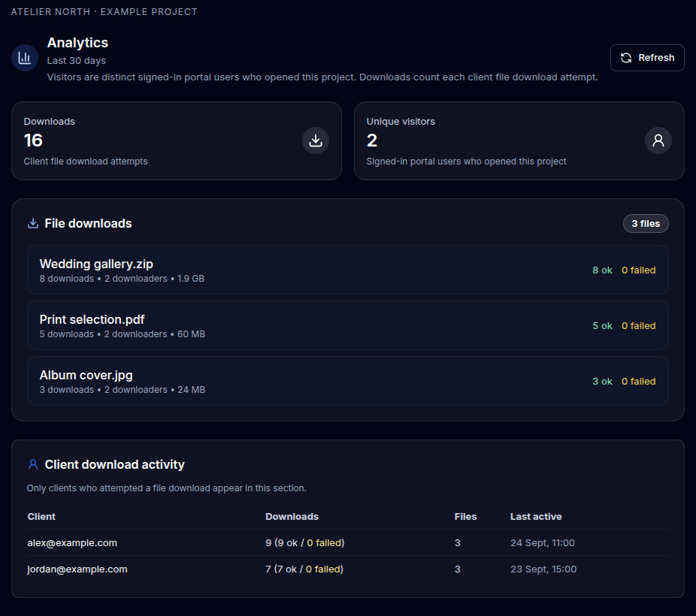Click 0 failed on Album cover.jpg row
The width and height of the screenshot is (696, 616).
click(638, 382)
